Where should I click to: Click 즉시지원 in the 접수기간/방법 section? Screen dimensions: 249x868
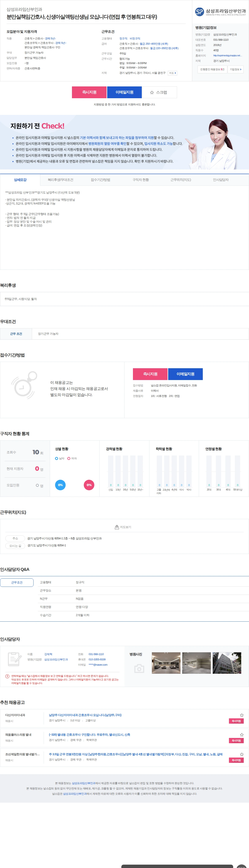click(x=150, y=374)
